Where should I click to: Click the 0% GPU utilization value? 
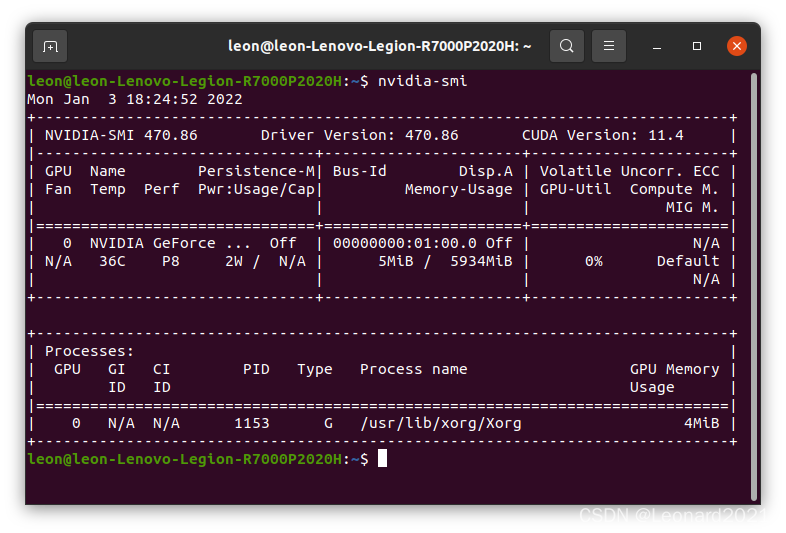tap(594, 262)
